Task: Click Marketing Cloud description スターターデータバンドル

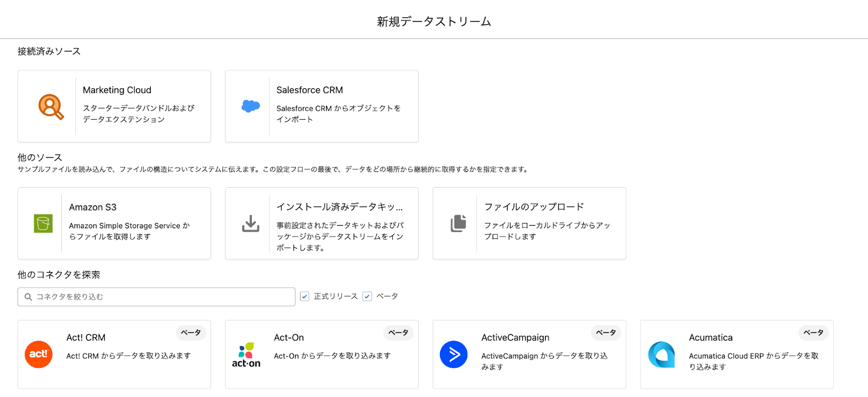Action: (138, 113)
